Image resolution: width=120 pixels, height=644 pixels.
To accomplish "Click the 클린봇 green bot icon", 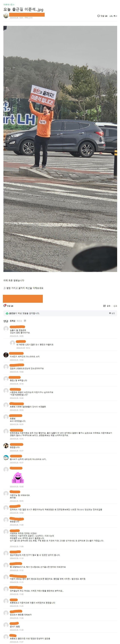I will click(x=7, y=313).
